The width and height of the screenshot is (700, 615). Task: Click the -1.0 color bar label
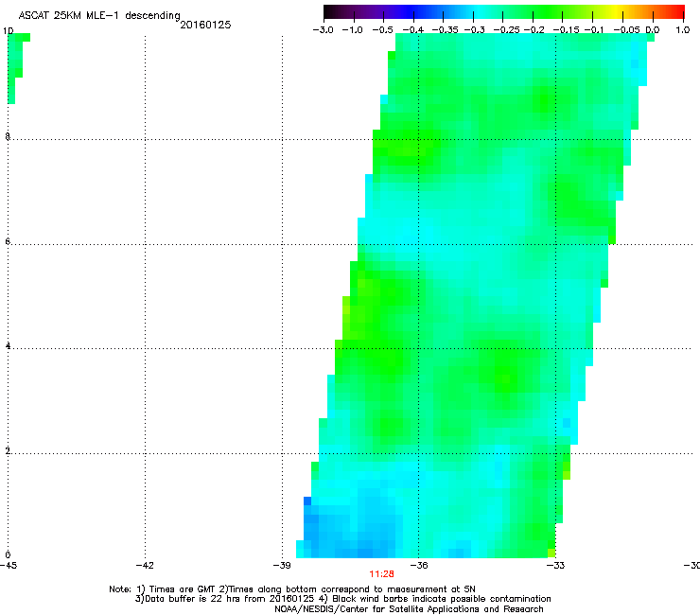pyautogui.click(x=352, y=30)
